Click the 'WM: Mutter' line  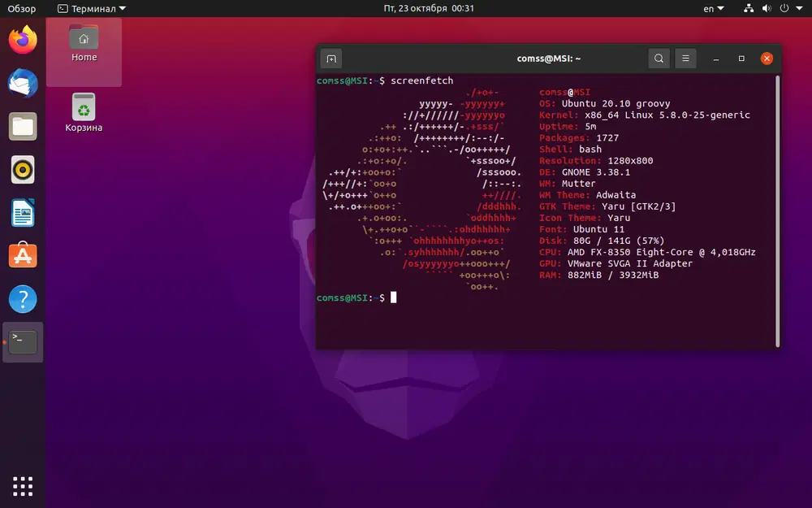click(x=568, y=184)
